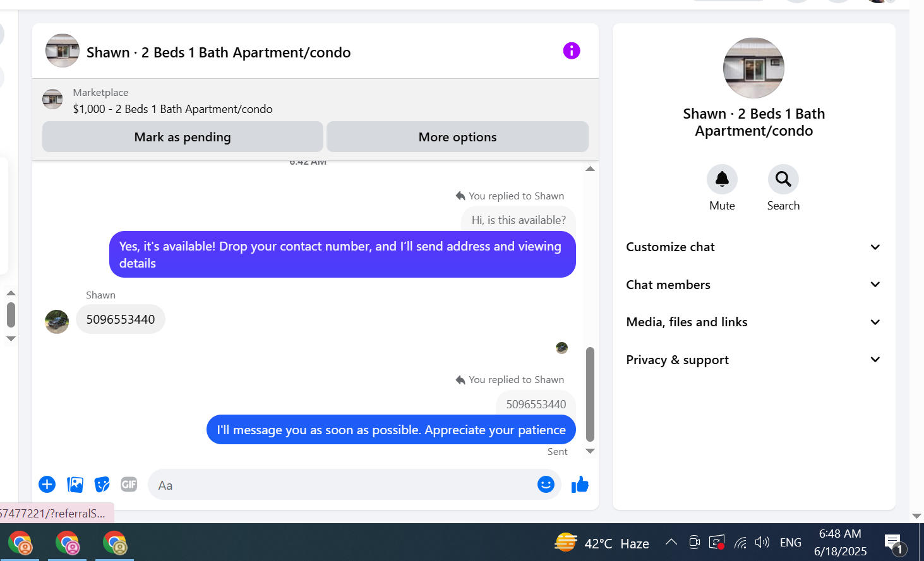
Task: Open conversation information via the purple info icon
Action: pyautogui.click(x=572, y=50)
